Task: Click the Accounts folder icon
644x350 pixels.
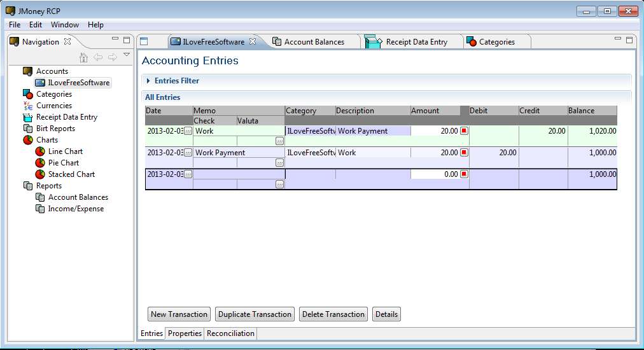Action: pos(27,71)
